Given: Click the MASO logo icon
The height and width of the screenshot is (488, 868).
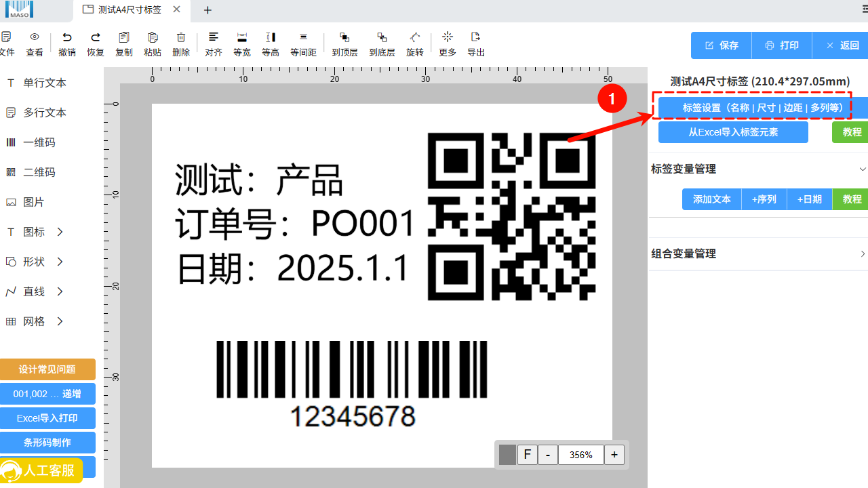Looking at the screenshot, I should click(19, 9).
